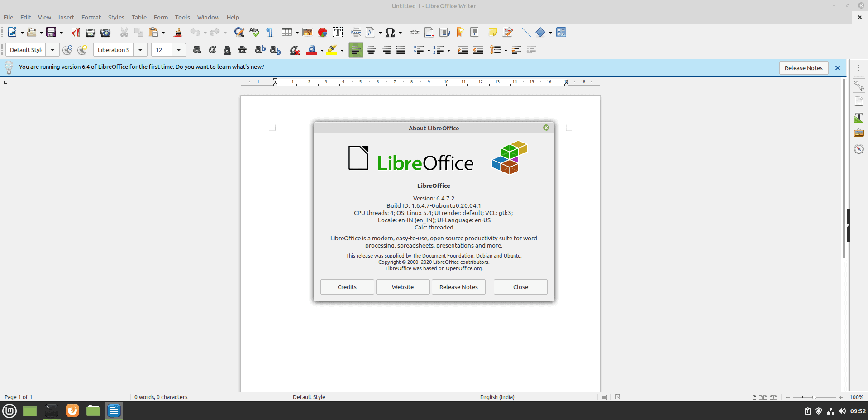Open the Insert Table dropdown arrow

tap(297, 33)
